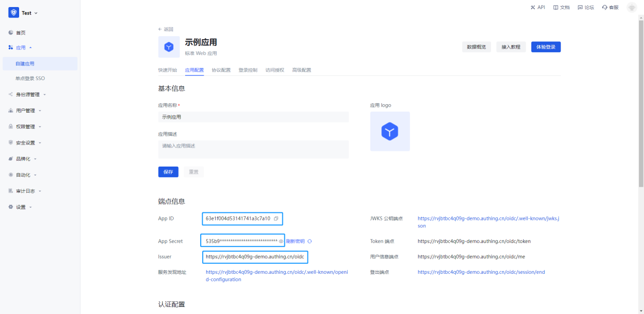Click the user avatar icon
This screenshot has width=644, height=314.
pyautogui.click(x=631, y=8)
